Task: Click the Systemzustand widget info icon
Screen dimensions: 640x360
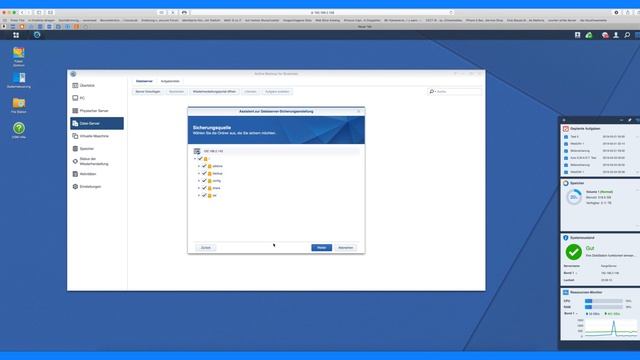Action: [566, 238]
